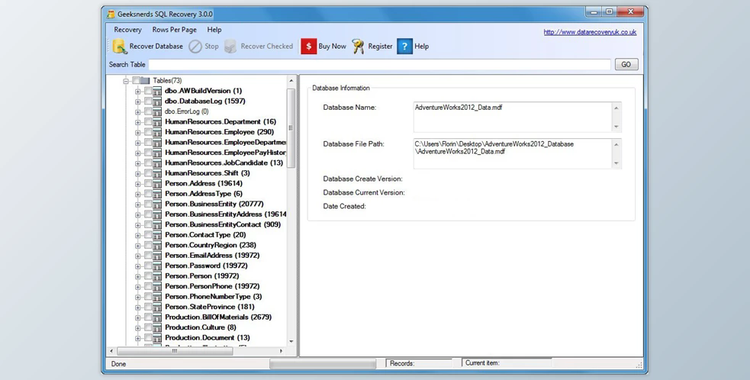
Task: Expand the Person.Address (19614) node
Action: tap(138, 184)
